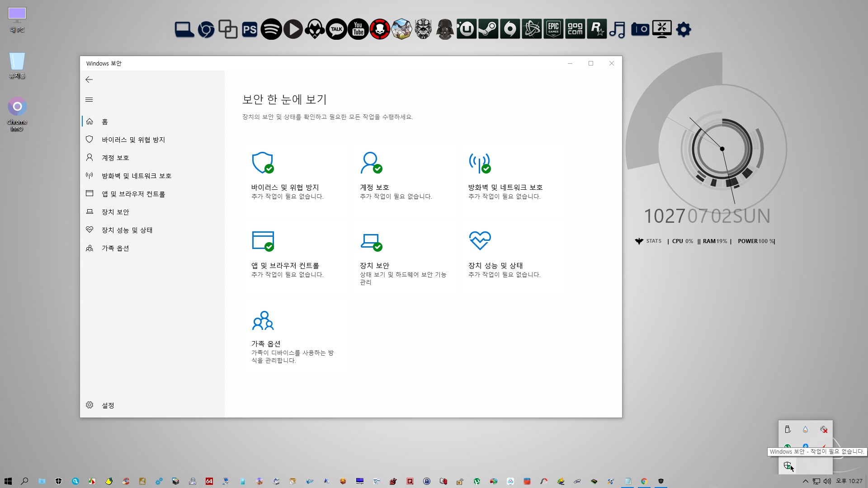868x488 pixels.
Task: Launch Spotify from the desktop dock
Action: click(x=271, y=29)
